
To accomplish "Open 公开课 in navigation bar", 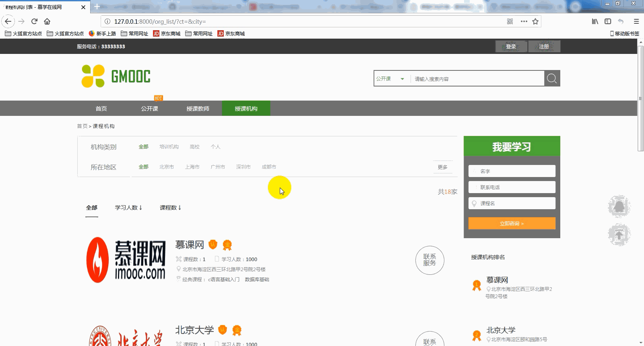I will pos(149,109).
